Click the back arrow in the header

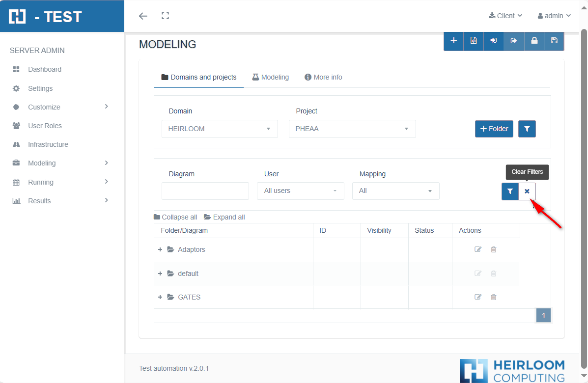[143, 16]
